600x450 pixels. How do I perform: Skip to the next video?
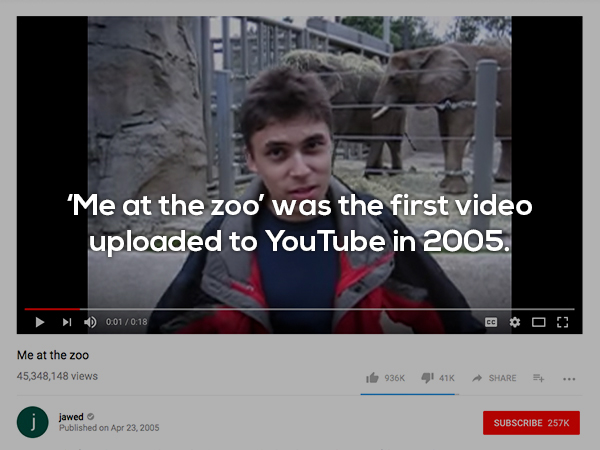click(67, 322)
